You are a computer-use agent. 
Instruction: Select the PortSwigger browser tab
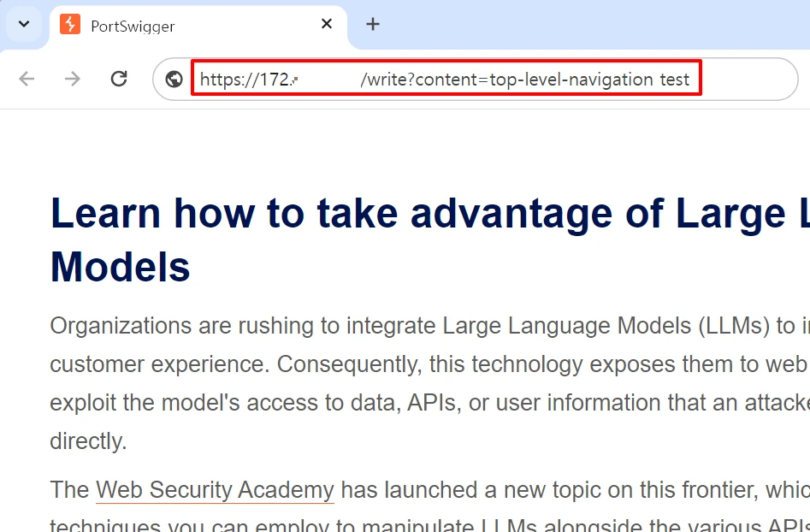[198, 25]
